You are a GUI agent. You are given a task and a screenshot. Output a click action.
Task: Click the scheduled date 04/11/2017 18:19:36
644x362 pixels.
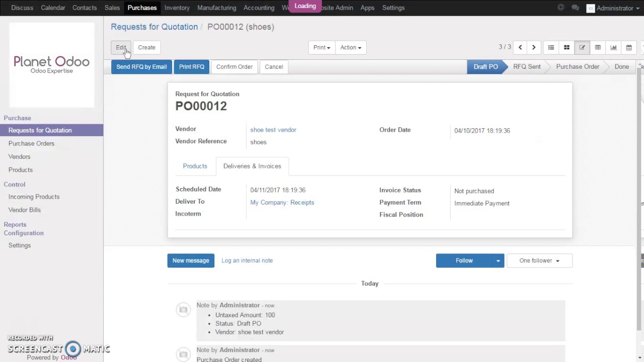point(278,190)
